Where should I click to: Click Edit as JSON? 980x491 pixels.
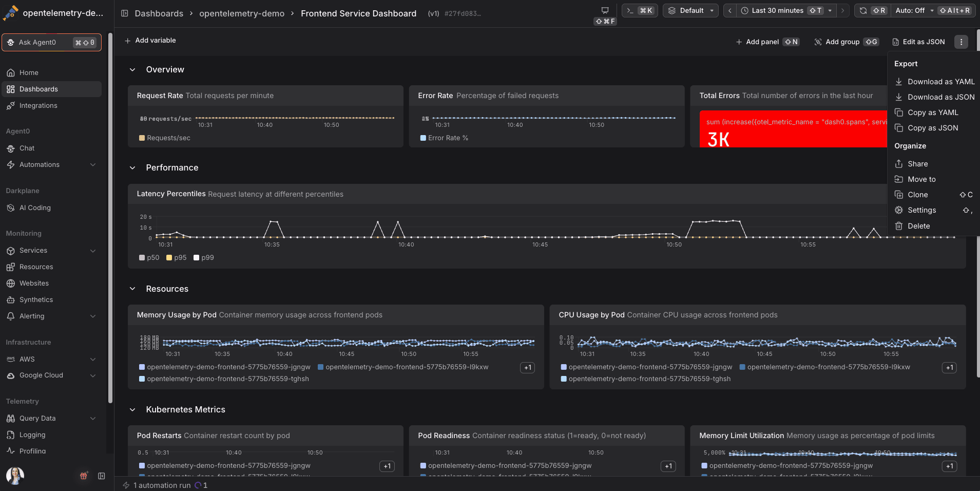point(918,42)
